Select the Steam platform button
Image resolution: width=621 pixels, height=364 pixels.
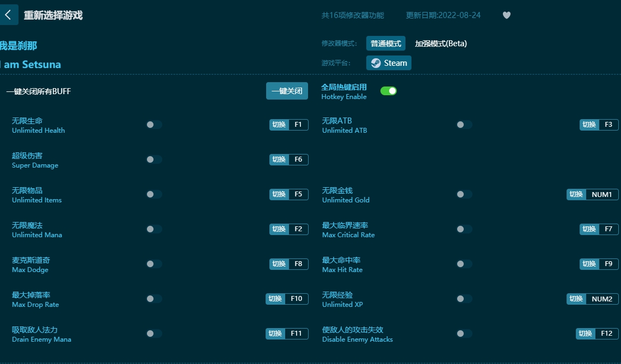pyautogui.click(x=389, y=63)
